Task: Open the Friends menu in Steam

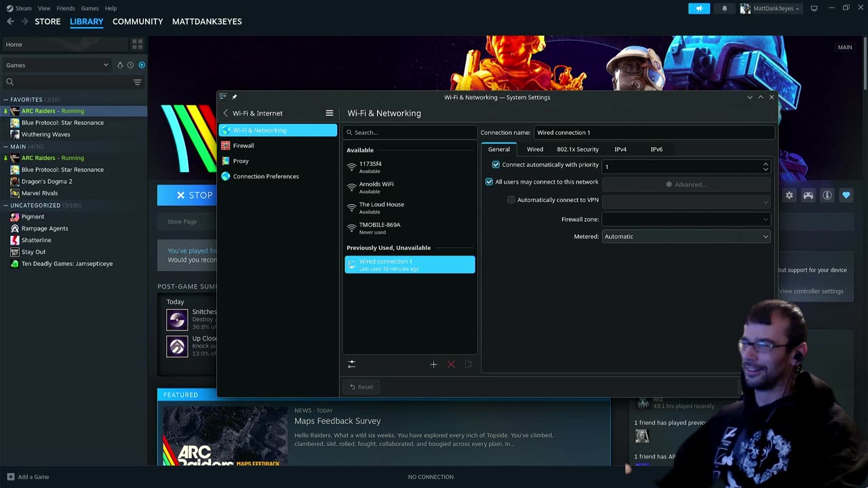Action: point(66,8)
